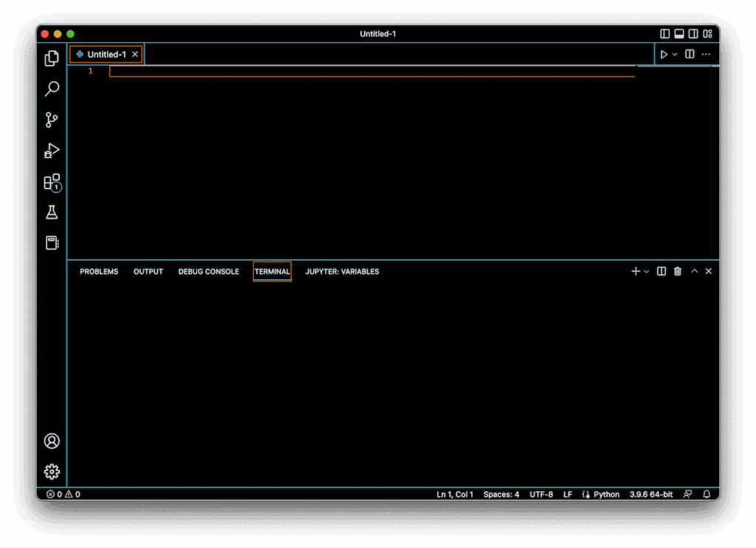
Task: Open the Testing flask view
Action: pos(52,213)
